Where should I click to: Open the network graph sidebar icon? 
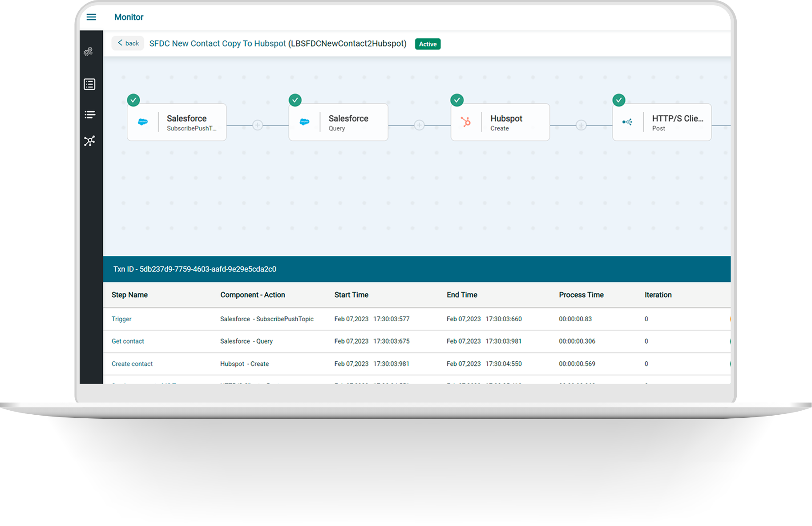[89, 141]
